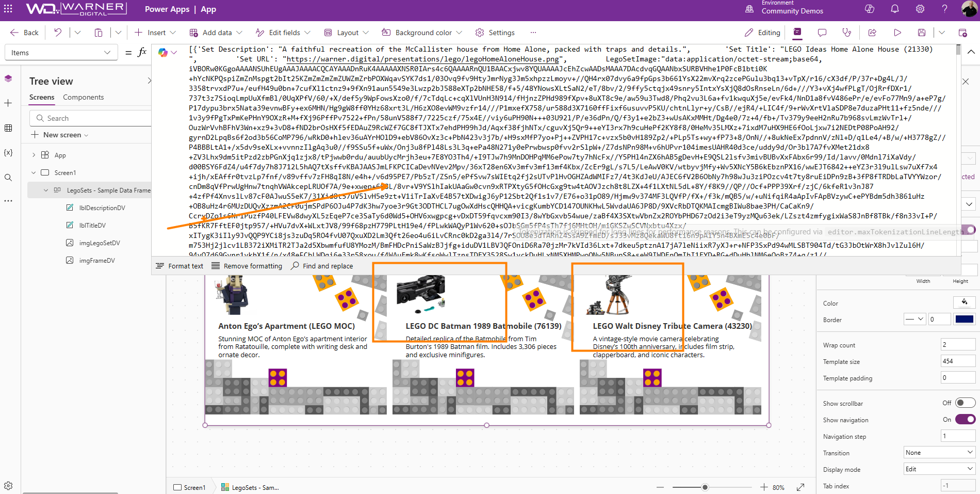Adjust the zoom slider handle
Viewport: 980px width, 494px height.
[705, 487]
